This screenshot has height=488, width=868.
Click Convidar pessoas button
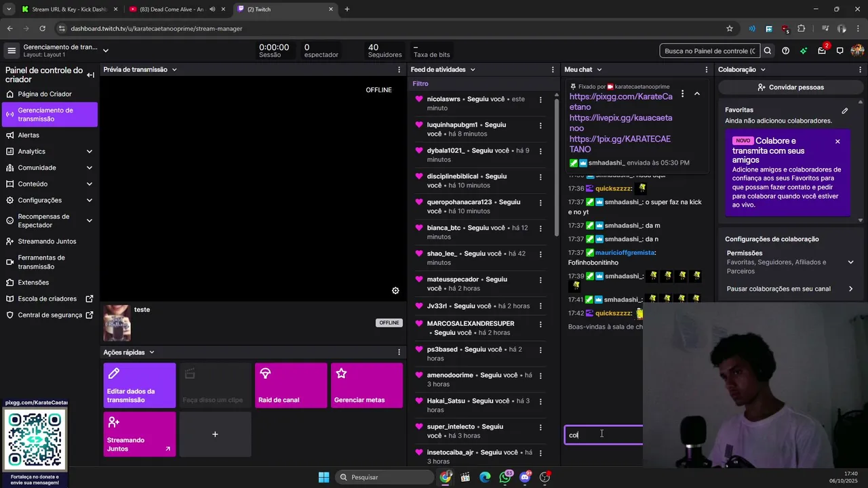pyautogui.click(x=791, y=87)
